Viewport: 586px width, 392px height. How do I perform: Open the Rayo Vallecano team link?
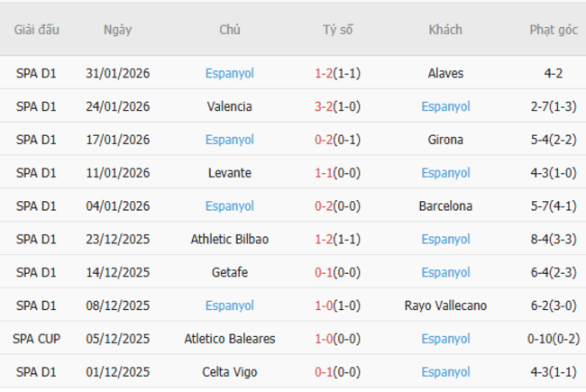(445, 306)
